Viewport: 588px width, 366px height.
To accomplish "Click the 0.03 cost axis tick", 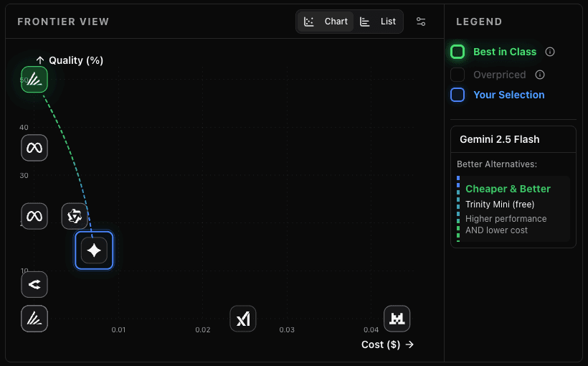I will pyautogui.click(x=287, y=329).
